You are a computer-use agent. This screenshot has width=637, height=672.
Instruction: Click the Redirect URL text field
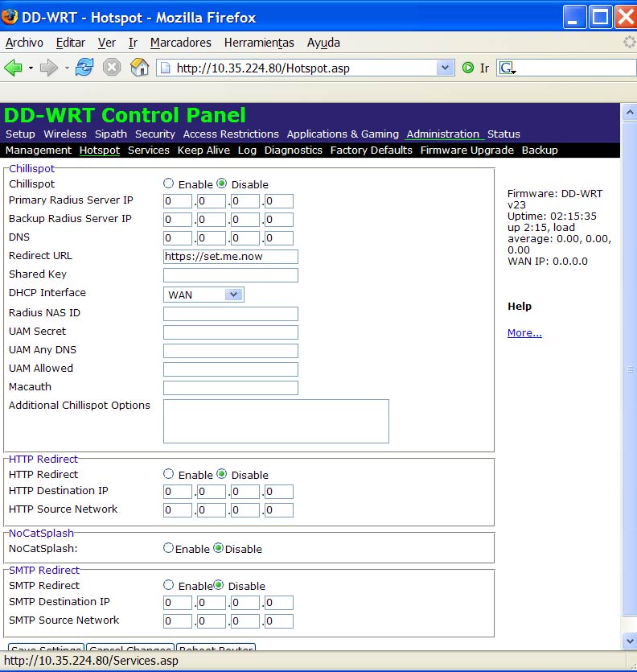click(230, 257)
